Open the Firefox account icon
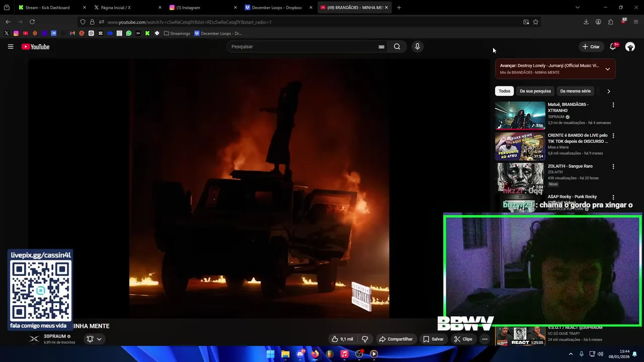The image size is (644, 362). point(598,22)
